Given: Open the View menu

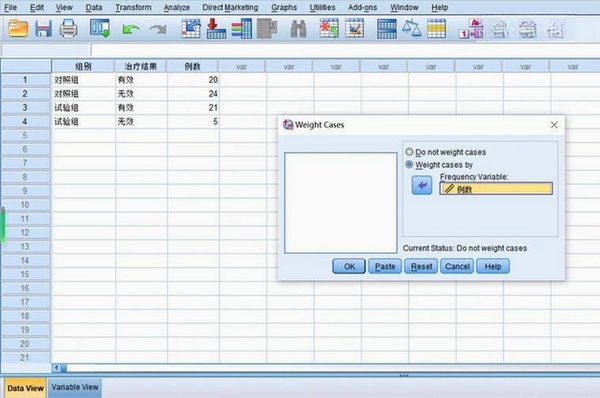Looking at the screenshot, I should (x=64, y=7).
